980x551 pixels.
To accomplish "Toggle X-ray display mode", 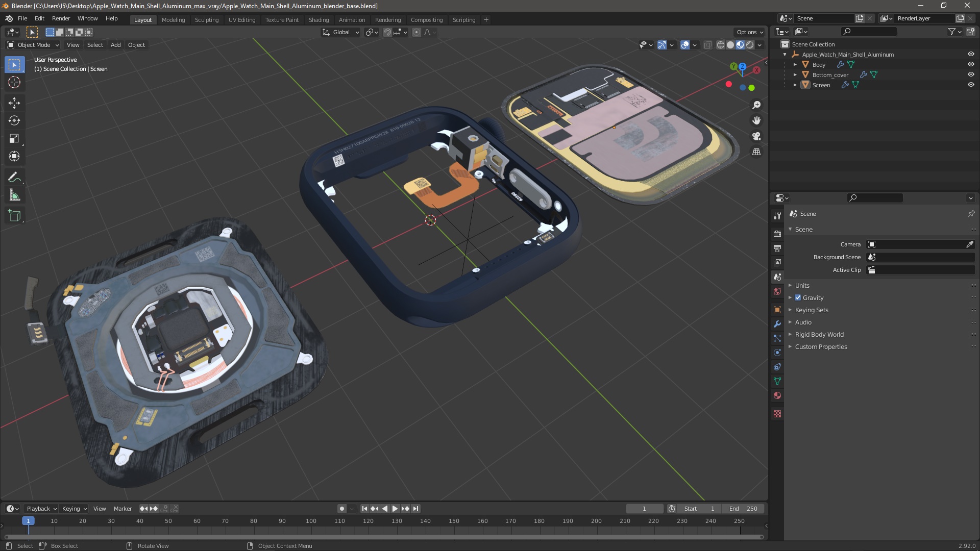I will click(x=707, y=45).
